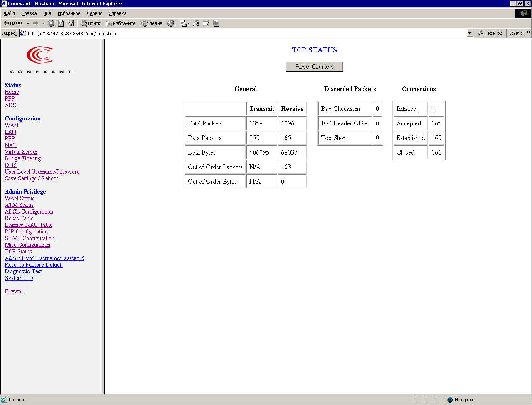Click the Total Packets transmit value 1358

click(x=256, y=123)
